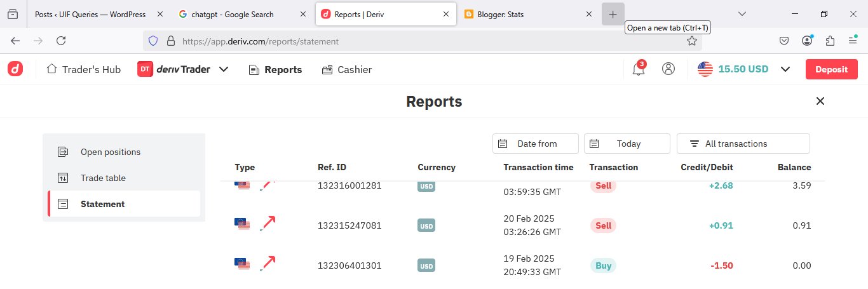Click the address bar URL

(261, 41)
